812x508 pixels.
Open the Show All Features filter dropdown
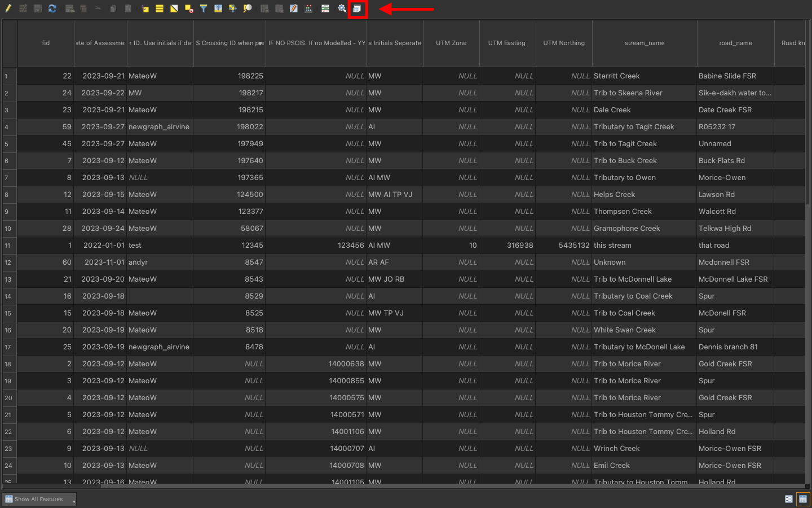coord(39,499)
